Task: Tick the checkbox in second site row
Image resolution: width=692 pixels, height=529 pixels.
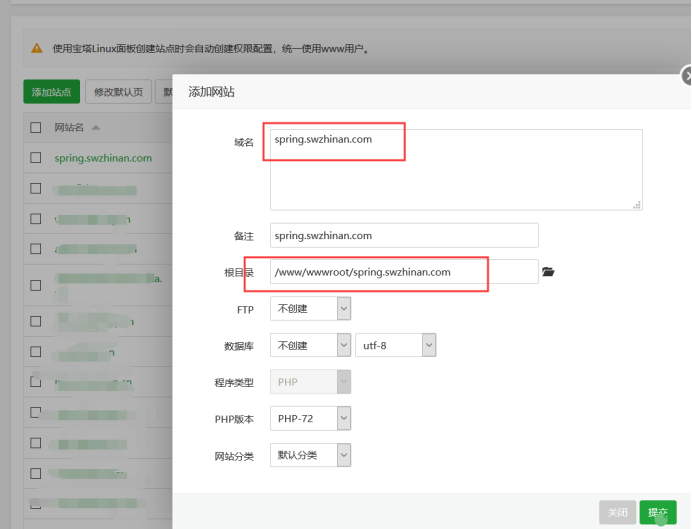Action: (36, 188)
